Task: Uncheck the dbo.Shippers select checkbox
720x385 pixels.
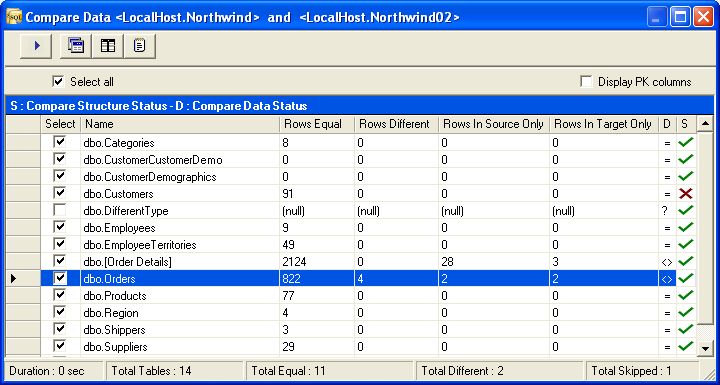Action: pos(60,329)
